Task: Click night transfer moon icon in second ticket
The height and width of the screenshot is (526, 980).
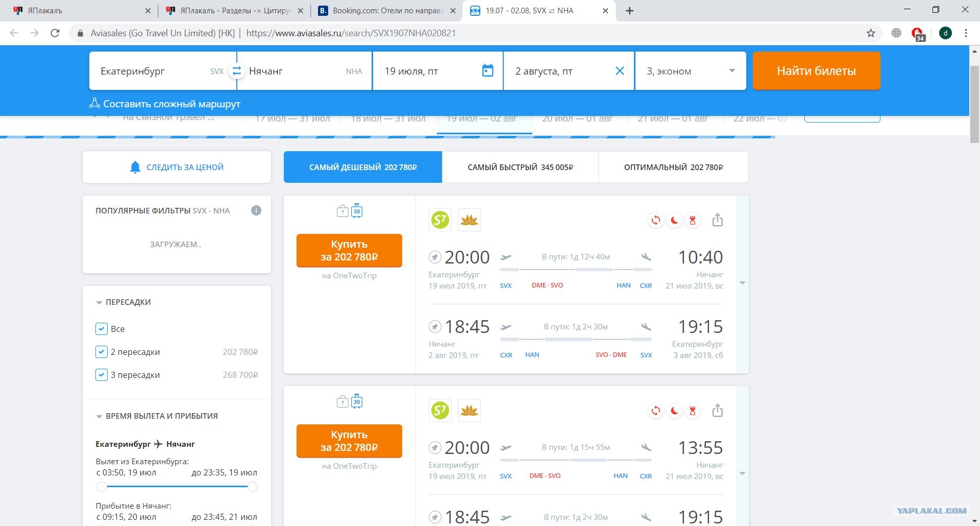Action: [674, 411]
